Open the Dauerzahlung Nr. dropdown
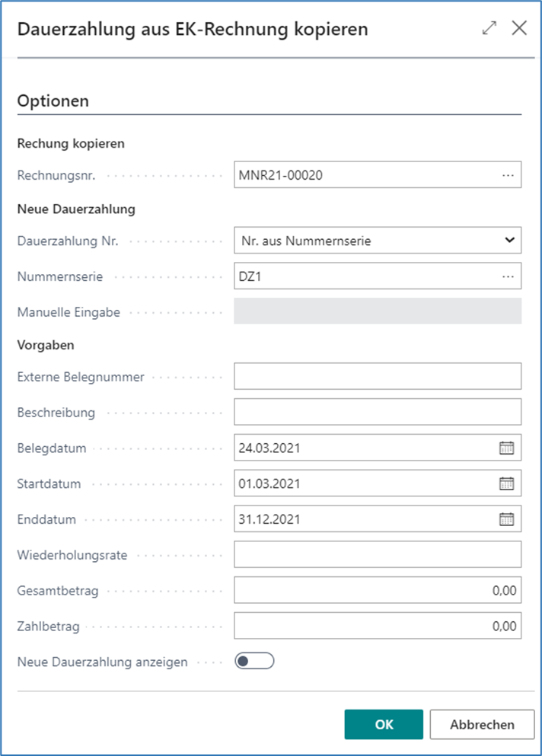The image size is (542, 756). [377, 241]
